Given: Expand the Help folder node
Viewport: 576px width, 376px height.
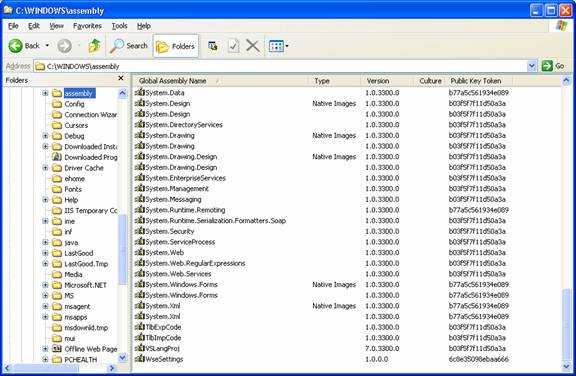Looking at the screenshot, I should (45, 200).
